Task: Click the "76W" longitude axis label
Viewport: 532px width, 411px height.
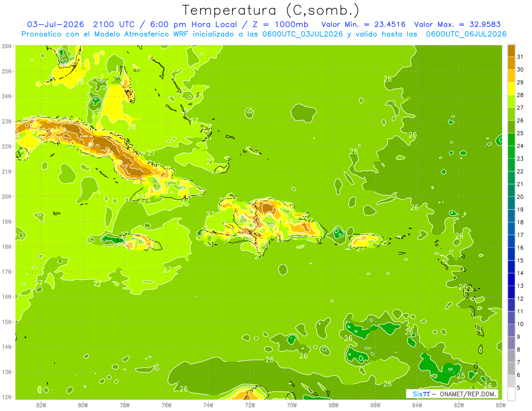Action: click(x=166, y=405)
